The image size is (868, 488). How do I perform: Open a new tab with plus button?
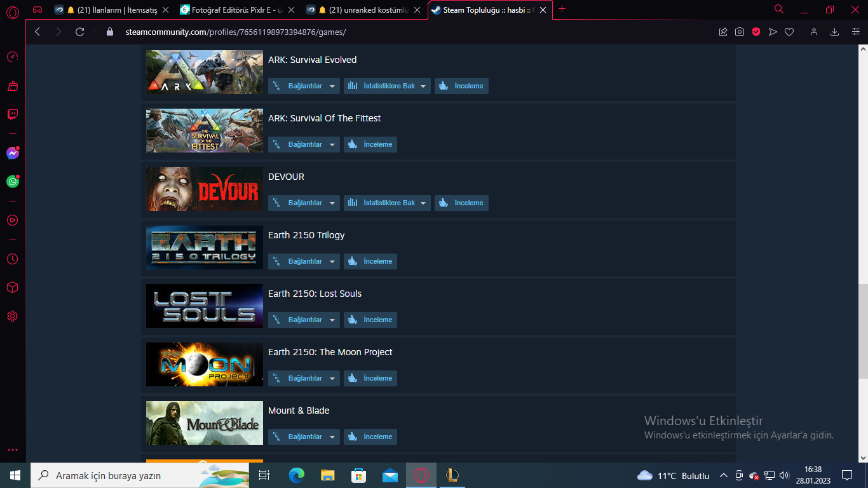562,9
